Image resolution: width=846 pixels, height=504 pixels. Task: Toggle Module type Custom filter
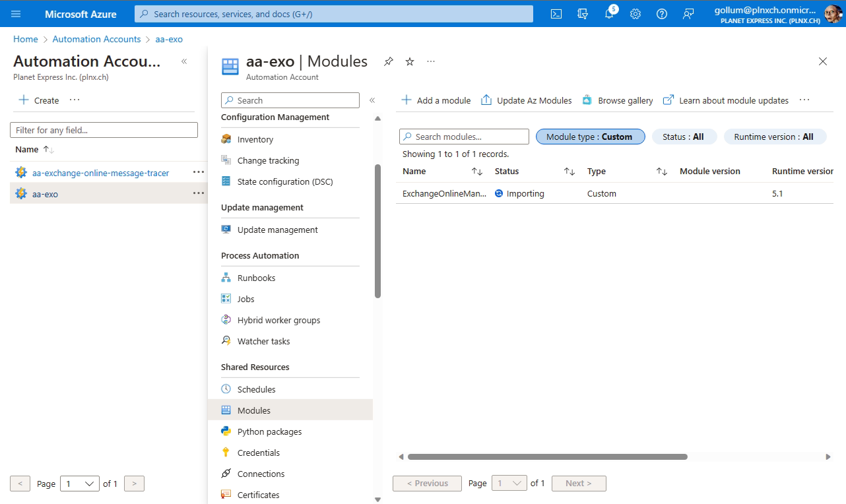[x=590, y=137]
